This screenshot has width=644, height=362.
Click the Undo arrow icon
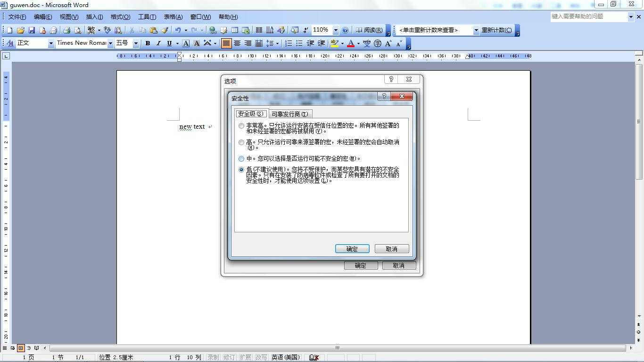pyautogui.click(x=178, y=30)
